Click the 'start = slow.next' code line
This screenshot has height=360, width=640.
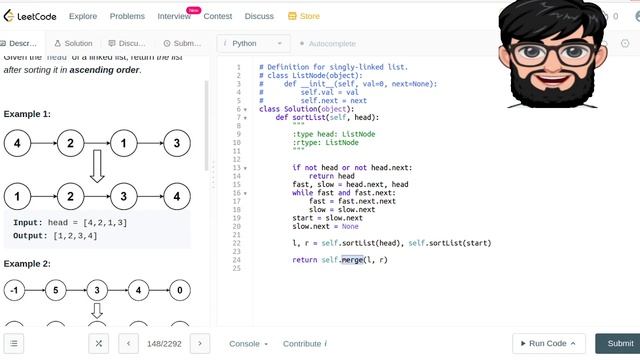pyautogui.click(x=327, y=218)
